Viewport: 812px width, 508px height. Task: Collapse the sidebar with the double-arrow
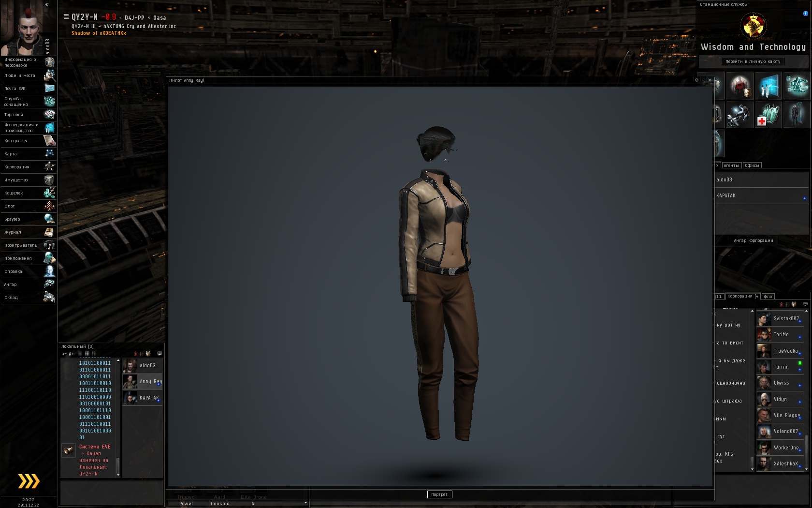47,4
